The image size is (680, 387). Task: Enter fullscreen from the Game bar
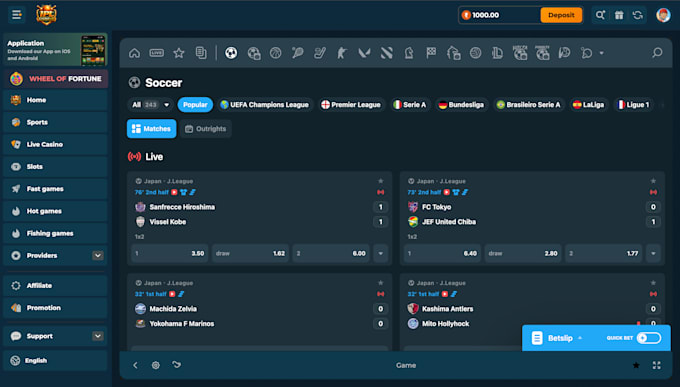[x=657, y=365]
